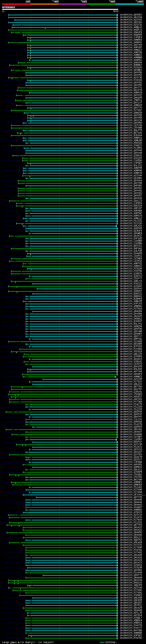Select the UniRef100_B9GSZ2 label
The width and height of the screenshot is (146, 644).
(131, 294)
